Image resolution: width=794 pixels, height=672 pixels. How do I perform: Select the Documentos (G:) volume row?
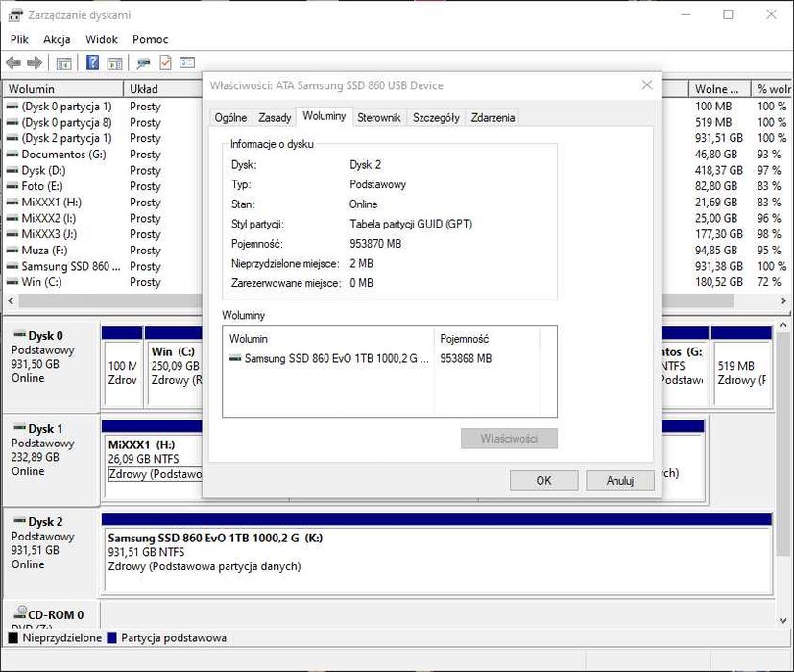(x=63, y=155)
